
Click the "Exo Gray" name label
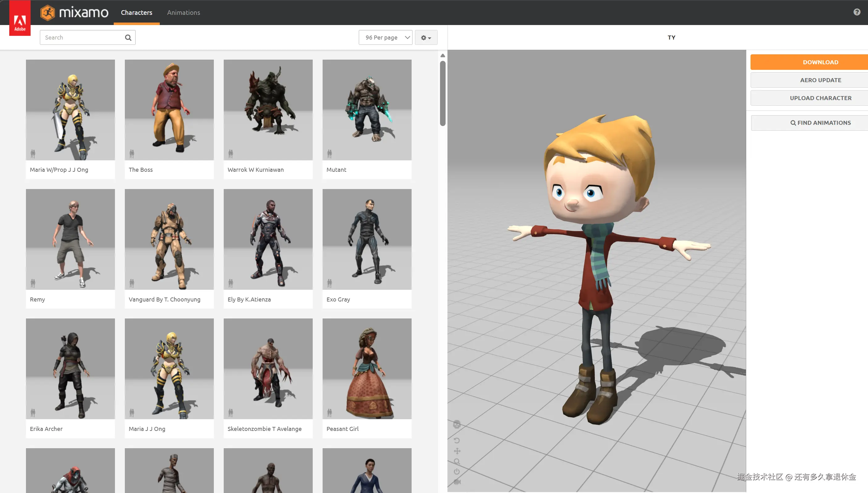(x=338, y=299)
